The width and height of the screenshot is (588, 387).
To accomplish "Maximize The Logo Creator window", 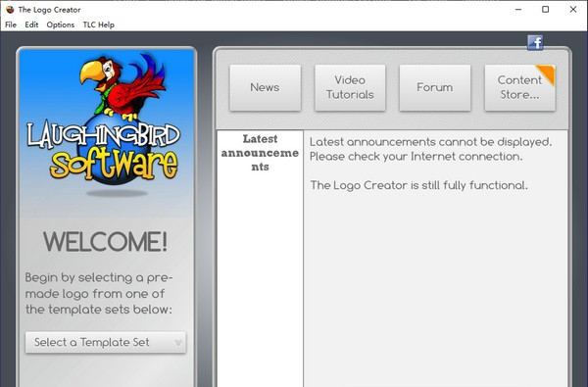I will (x=546, y=10).
